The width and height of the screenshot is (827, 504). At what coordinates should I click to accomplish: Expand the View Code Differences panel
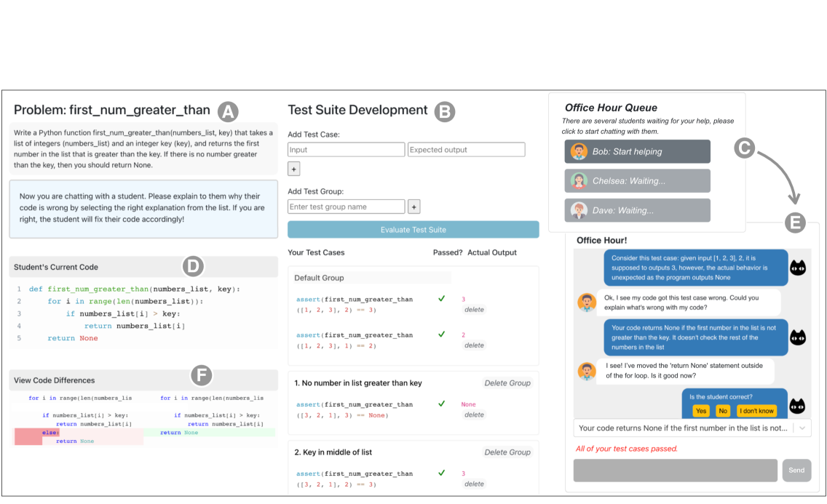pos(143,380)
